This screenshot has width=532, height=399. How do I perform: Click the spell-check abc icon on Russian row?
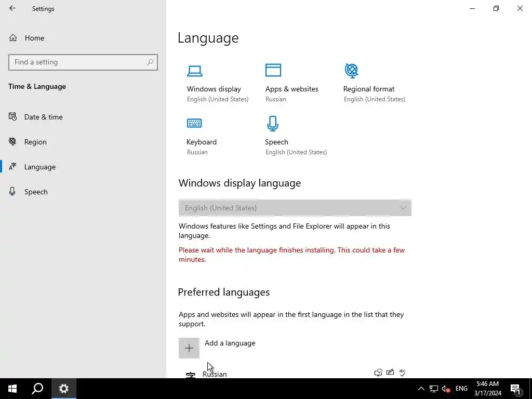coord(402,372)
